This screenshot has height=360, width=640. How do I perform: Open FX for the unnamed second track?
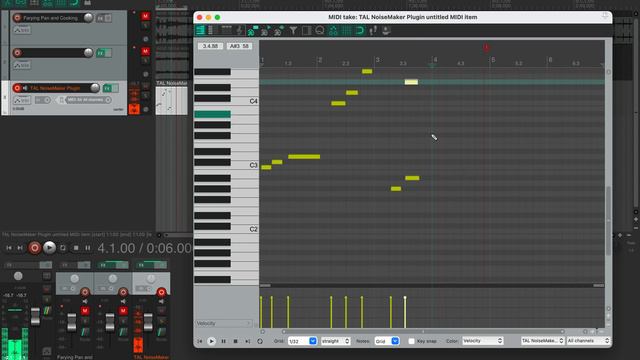click(100, 53)
